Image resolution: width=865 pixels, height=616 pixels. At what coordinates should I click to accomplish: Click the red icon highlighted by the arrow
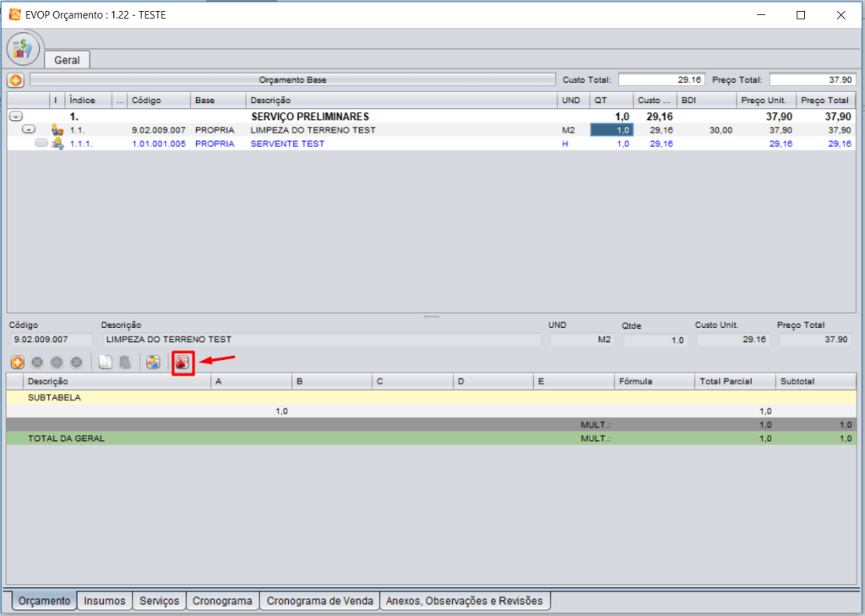pos(183,363)
